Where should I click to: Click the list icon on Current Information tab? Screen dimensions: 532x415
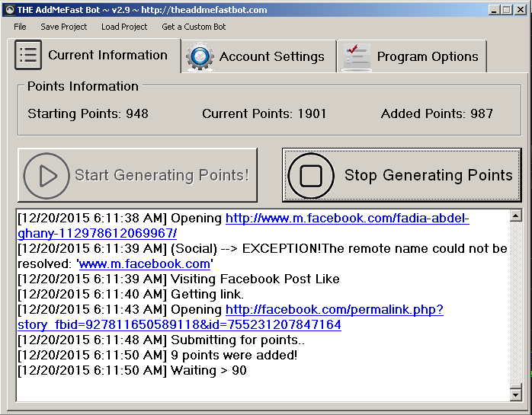[x=28, y=55]
